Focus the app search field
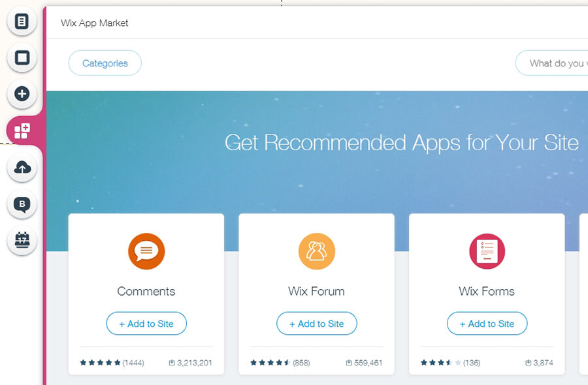The height and width of the screenshot is (385, 588). coord(555,63)
